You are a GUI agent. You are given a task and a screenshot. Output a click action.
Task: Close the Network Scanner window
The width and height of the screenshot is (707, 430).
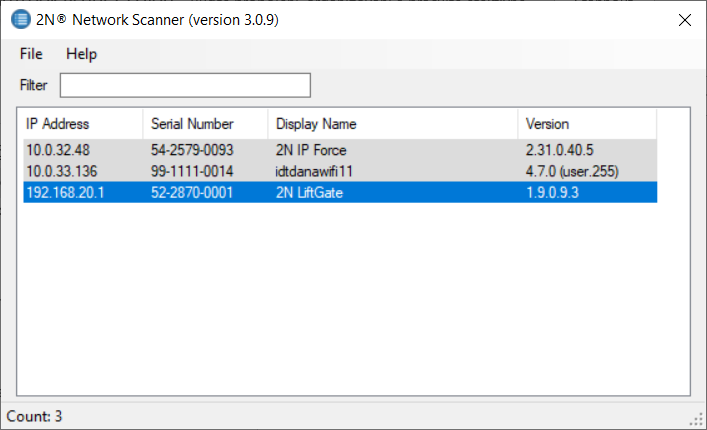pos(685,20)
